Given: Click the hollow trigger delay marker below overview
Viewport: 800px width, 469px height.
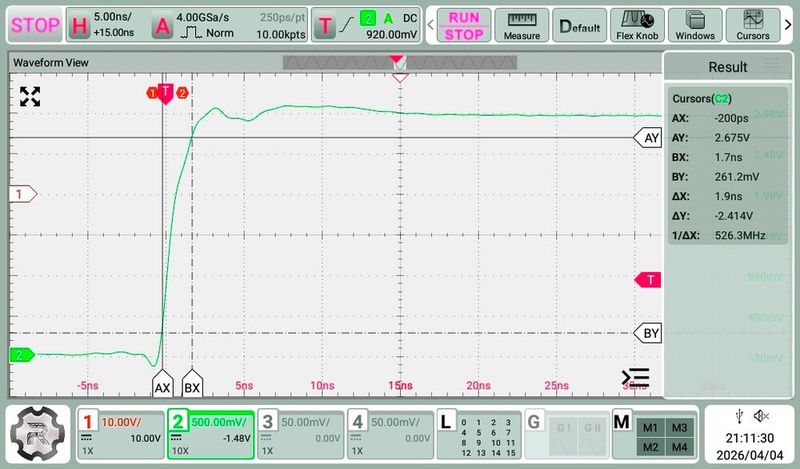Looking at the screenshot, I should (400, 78).
